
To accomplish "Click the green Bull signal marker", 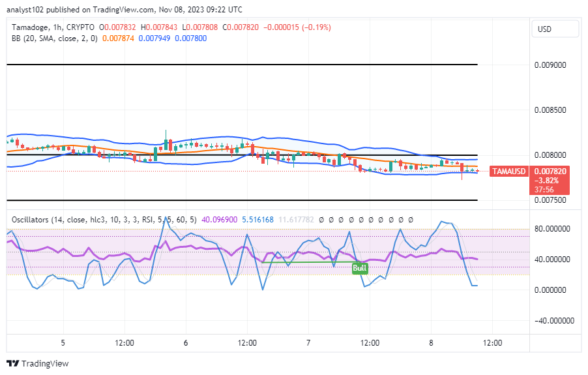I will 359,268.
